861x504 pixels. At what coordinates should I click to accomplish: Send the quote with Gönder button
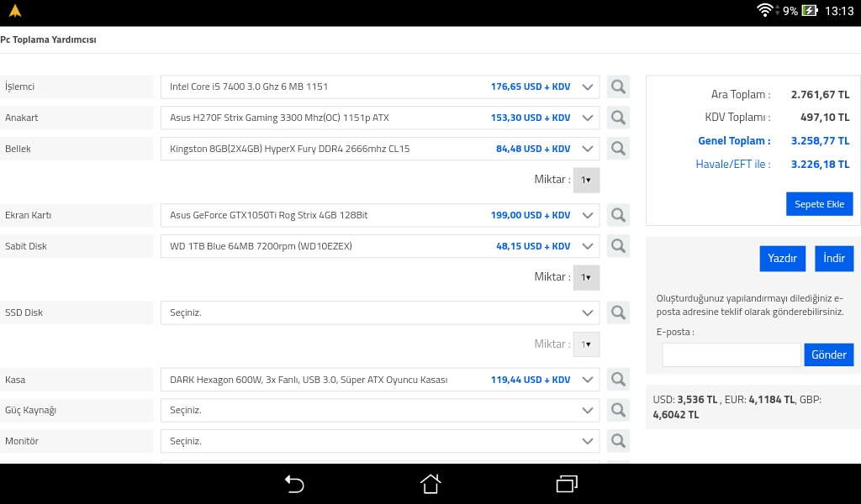[828, 354]
